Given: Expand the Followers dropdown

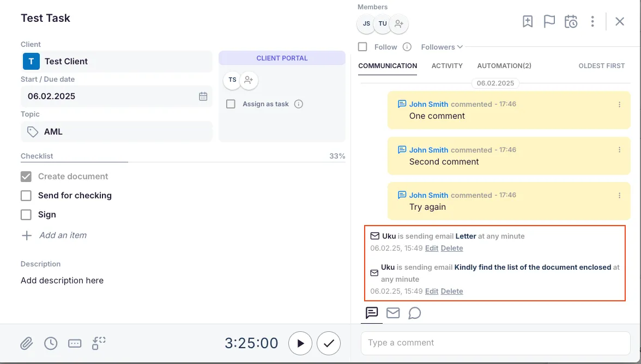Looking at the screenshot, I should (442, 47).
